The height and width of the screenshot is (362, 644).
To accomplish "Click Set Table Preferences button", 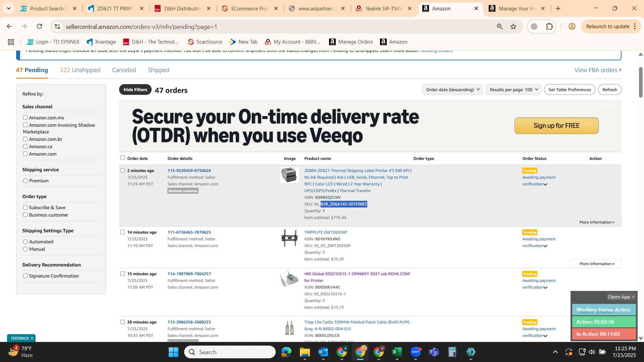I will [x=570, y=89].
